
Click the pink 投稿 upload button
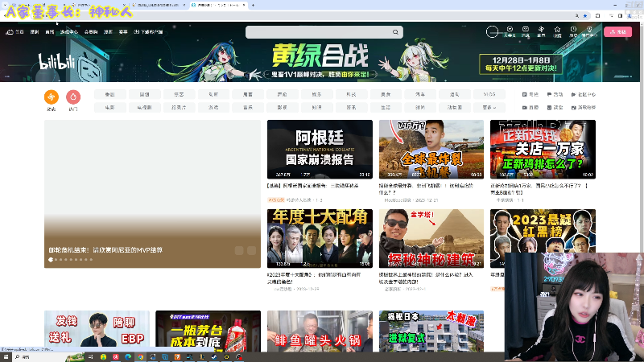[617, 31]
